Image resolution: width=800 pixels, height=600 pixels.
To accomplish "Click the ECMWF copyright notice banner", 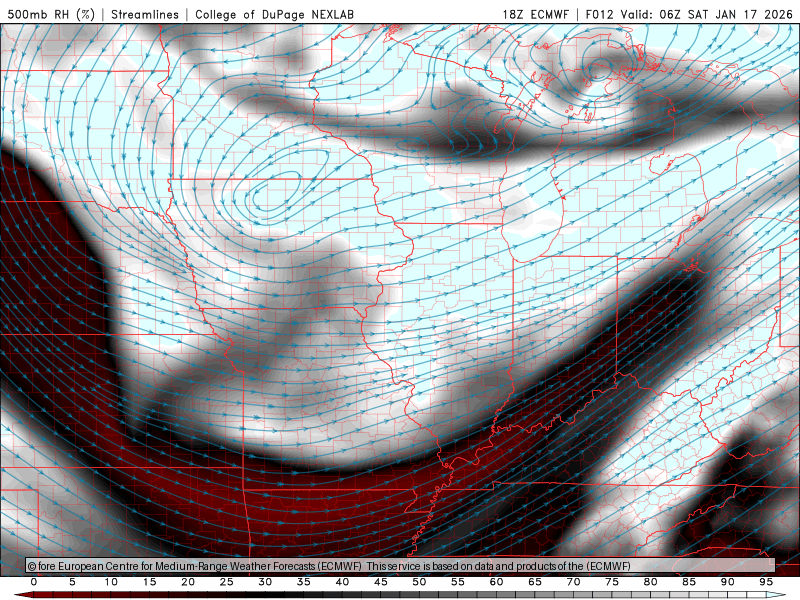I will click(x=400, y=566).
